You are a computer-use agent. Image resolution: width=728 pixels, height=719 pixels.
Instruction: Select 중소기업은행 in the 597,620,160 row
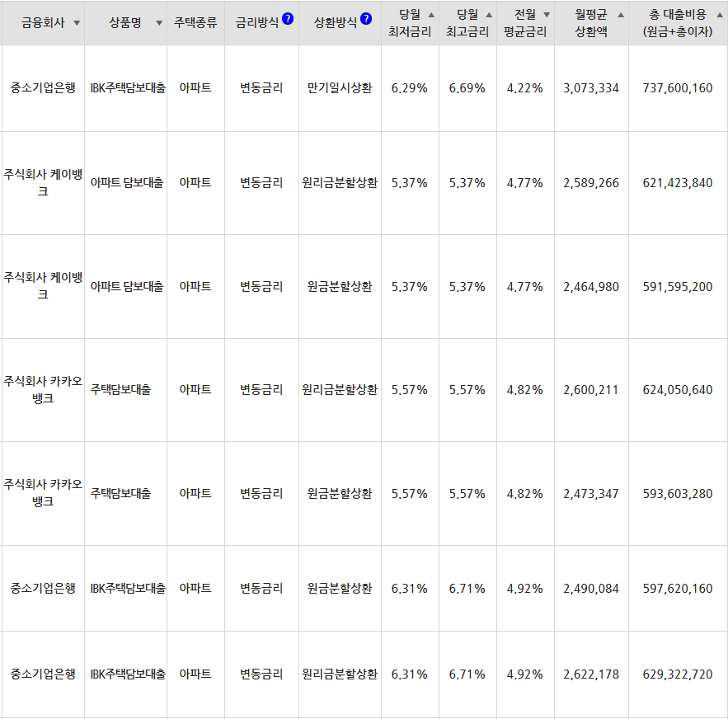(43, 588)
